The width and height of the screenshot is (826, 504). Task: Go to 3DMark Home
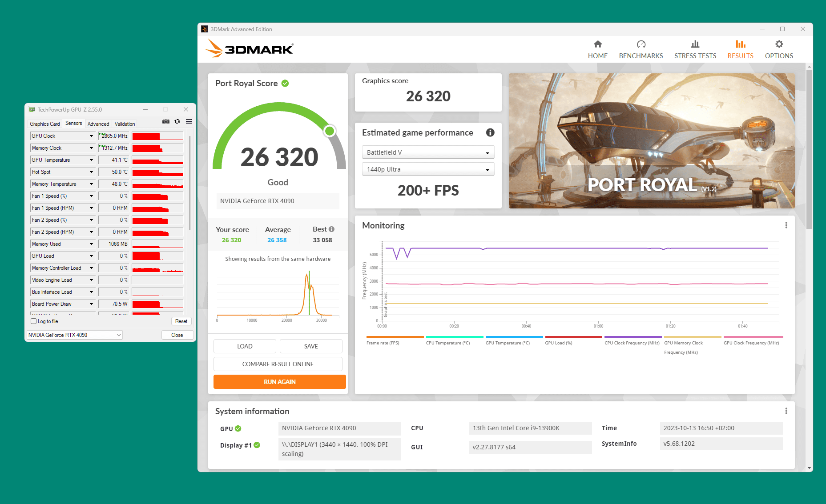tap(597, 49)
